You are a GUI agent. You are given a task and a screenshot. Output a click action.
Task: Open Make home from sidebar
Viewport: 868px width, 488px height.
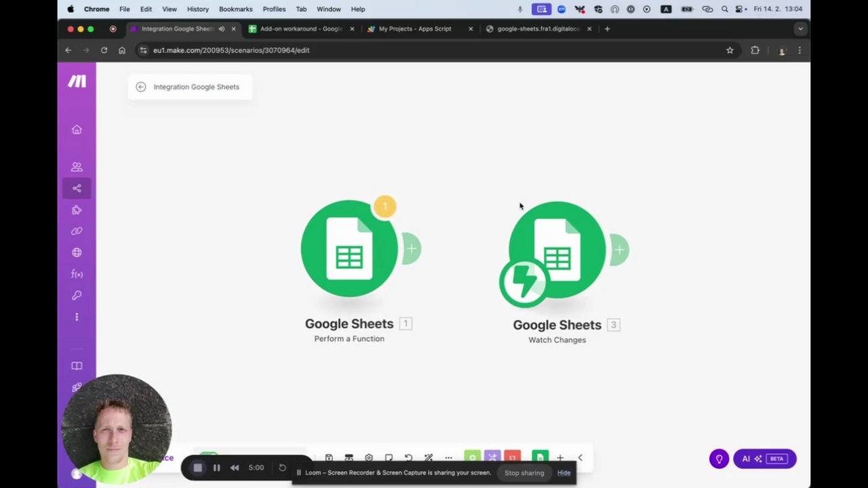pos(77,129)
